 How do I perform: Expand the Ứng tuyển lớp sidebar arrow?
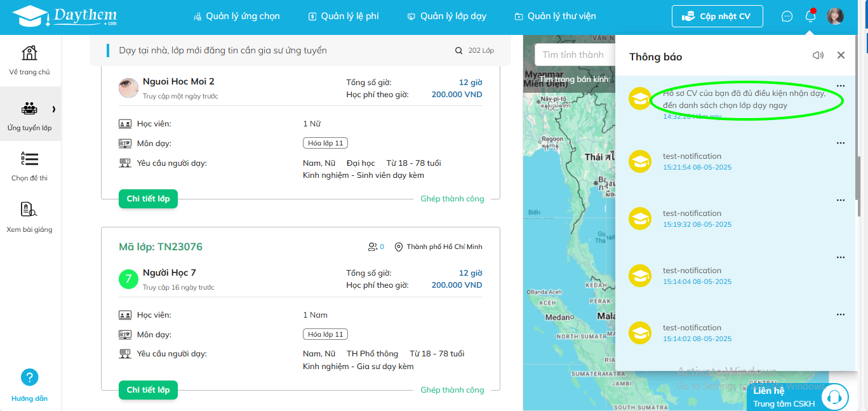click(x=54, y=109)
